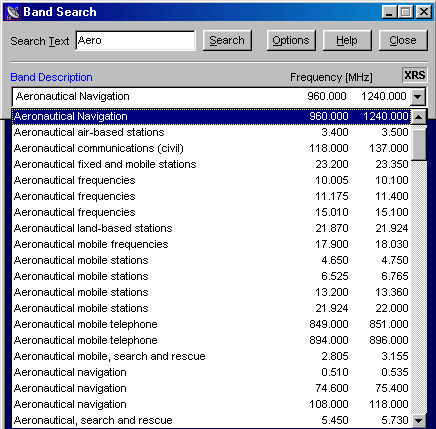Click the 851.000 end frequency value
The image size is (436, 429).
pyautogui.click(x=389, y=324)
